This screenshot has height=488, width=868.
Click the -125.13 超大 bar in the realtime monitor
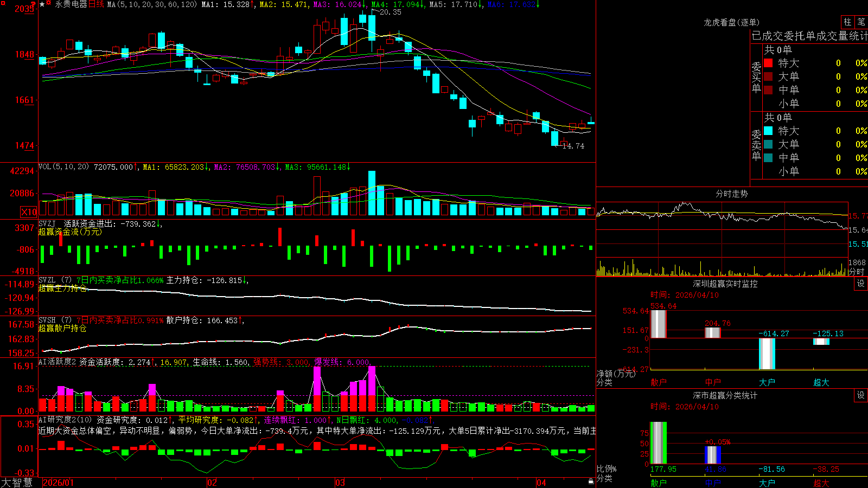point(821,342)
